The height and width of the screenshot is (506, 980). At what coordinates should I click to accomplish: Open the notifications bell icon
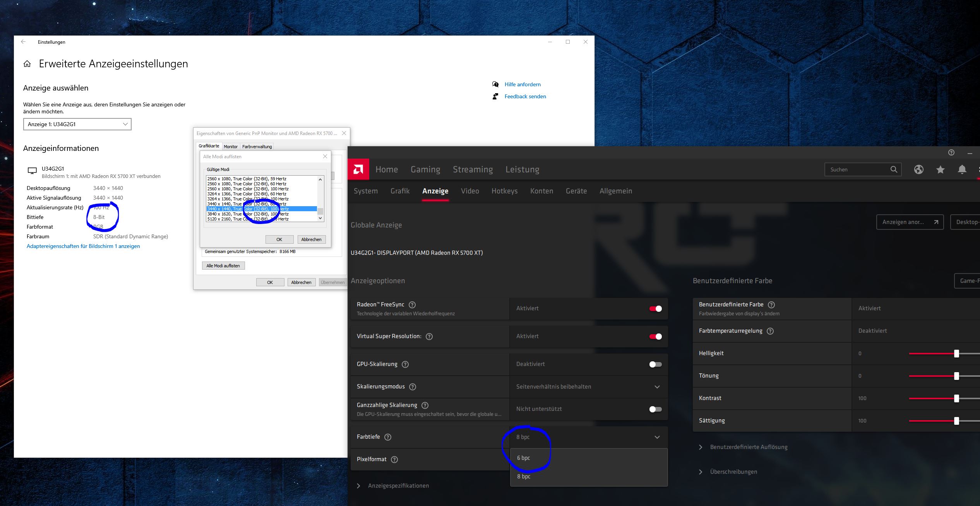click(962, 169)
